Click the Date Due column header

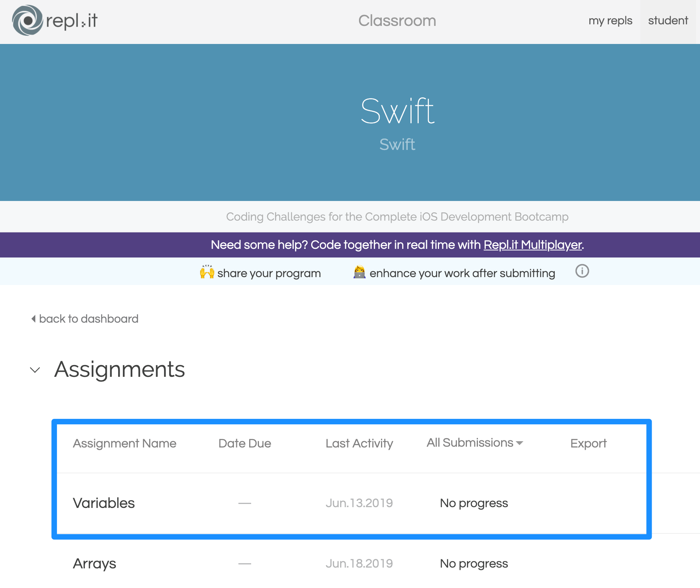[x=245, y=444]
